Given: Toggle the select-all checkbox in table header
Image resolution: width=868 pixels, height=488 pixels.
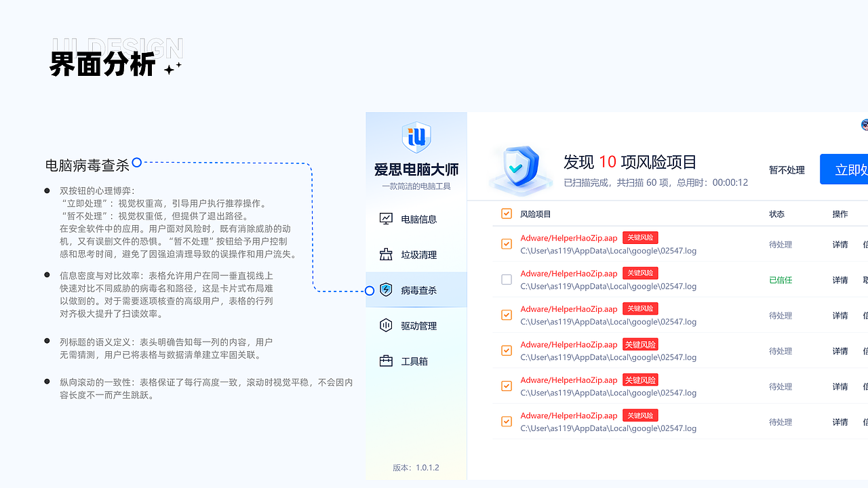Looking at the screenshot, I should 506,213.
